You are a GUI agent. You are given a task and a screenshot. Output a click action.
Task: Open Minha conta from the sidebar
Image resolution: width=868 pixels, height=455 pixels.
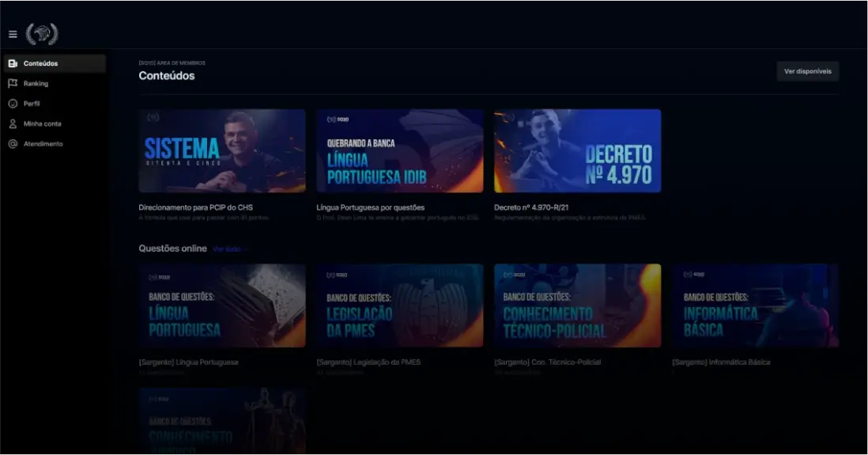click(x=42, y=123)
